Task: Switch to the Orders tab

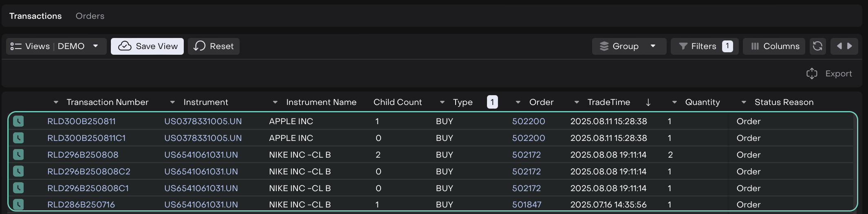Action: pos(90,16)
